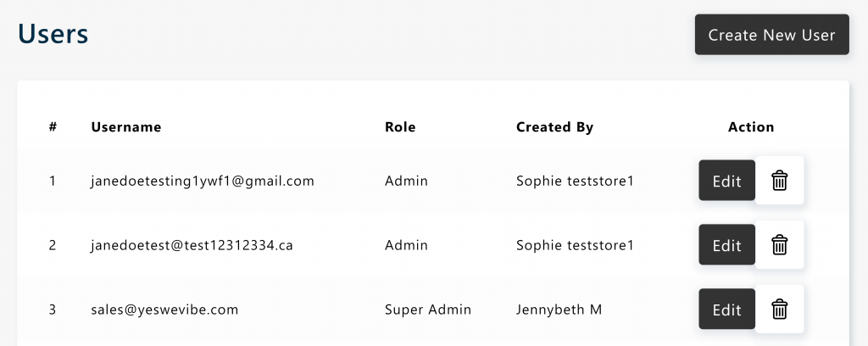This screenshot has height=346, width=868.
Task: Click the # column header
Action: 53,126
